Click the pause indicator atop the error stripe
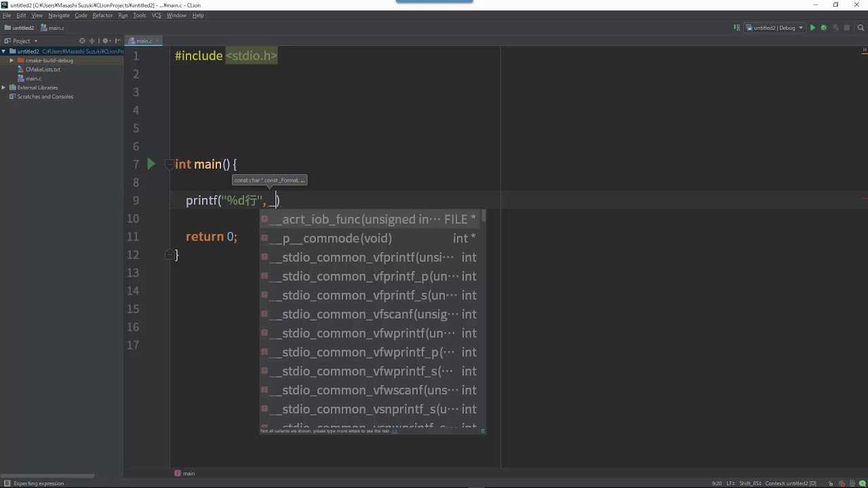 [865, 50]
